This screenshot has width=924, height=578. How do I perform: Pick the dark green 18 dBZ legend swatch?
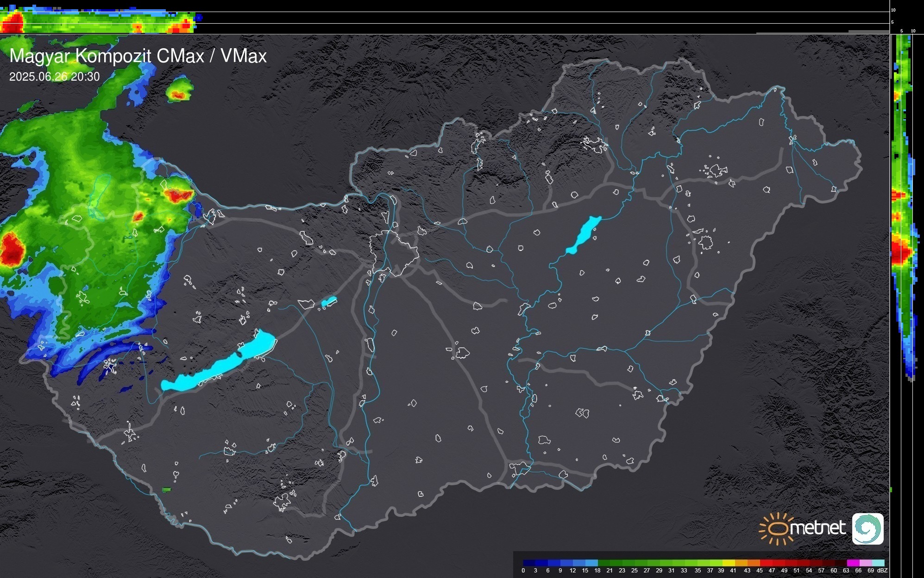[x=604, y=563]
